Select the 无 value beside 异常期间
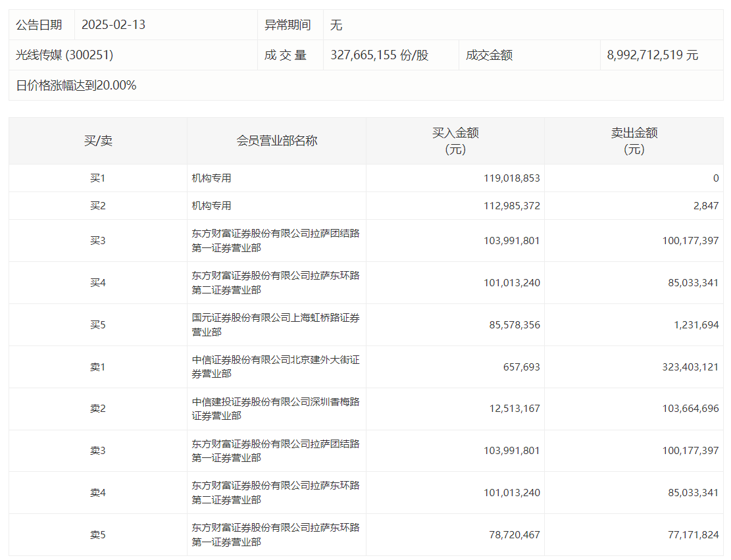Viewport: 731px width, 560px height. pyautogui.click(x=336, y=25)
